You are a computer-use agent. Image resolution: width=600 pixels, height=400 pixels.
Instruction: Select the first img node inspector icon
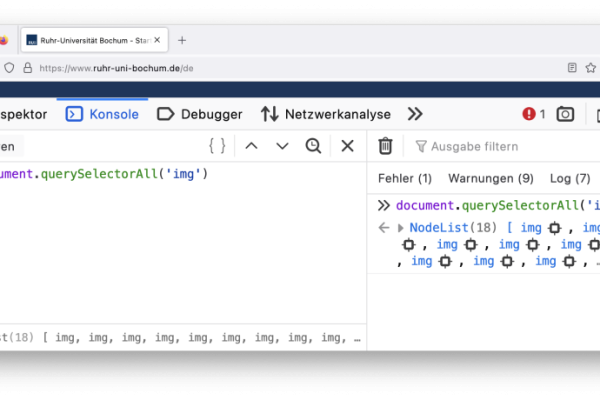[554, 228]
